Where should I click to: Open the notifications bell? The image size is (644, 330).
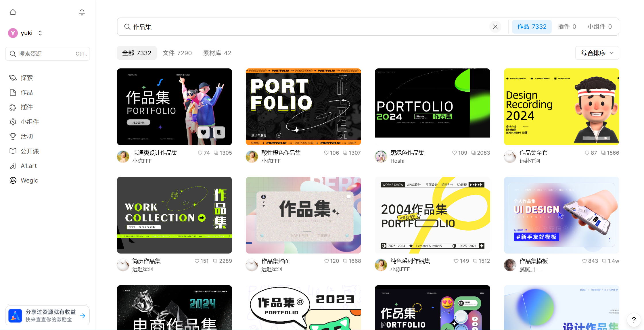click(82, 12)
